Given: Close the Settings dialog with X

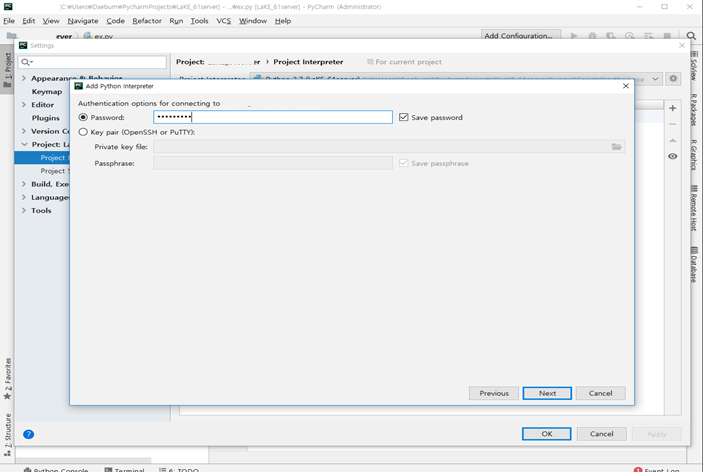Looking at the screenshot, I should pos(682,45).
